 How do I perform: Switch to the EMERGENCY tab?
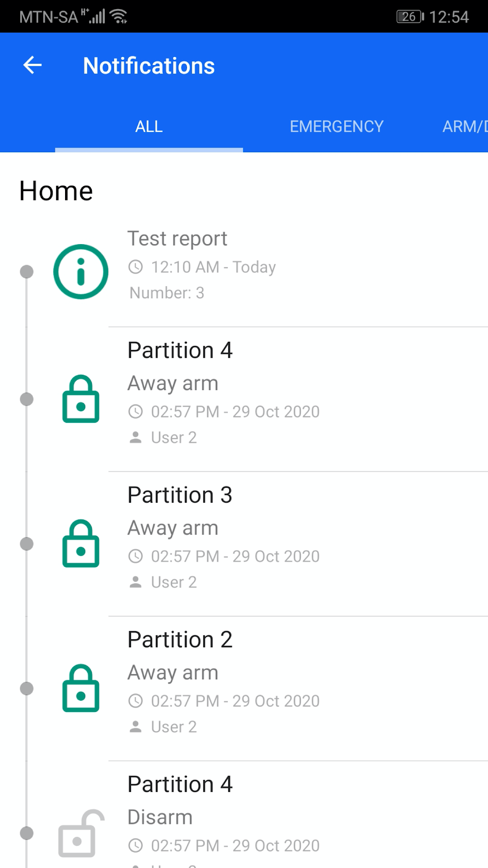tap(336, 126)
